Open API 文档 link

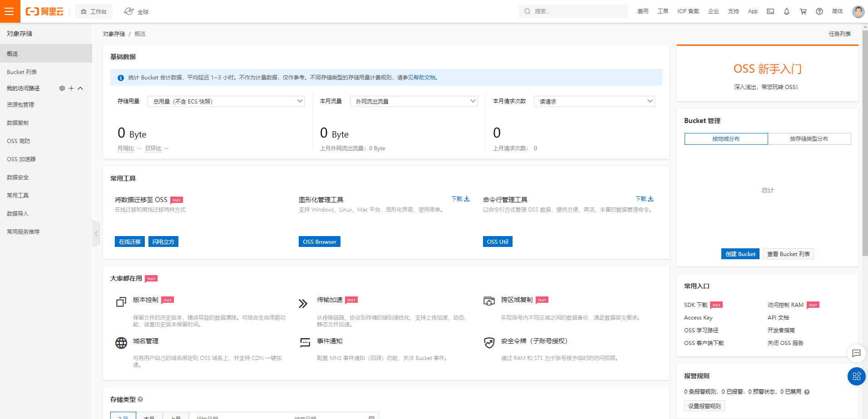pos(778,318)
